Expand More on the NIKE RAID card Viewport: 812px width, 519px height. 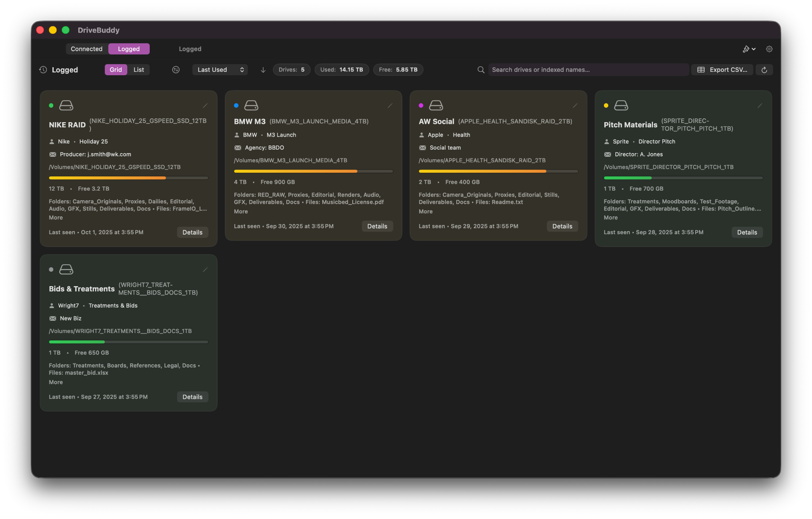click(x=55, y=218)
